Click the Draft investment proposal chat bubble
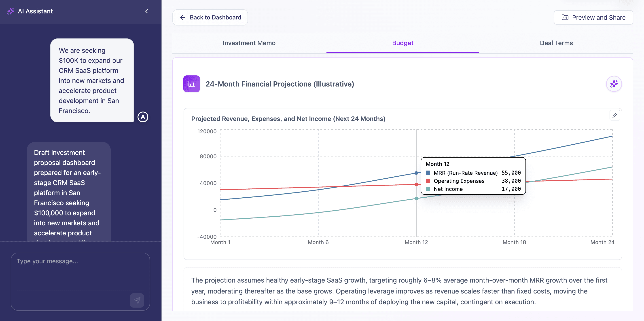The image size is (644, 321). pos(68,192)
